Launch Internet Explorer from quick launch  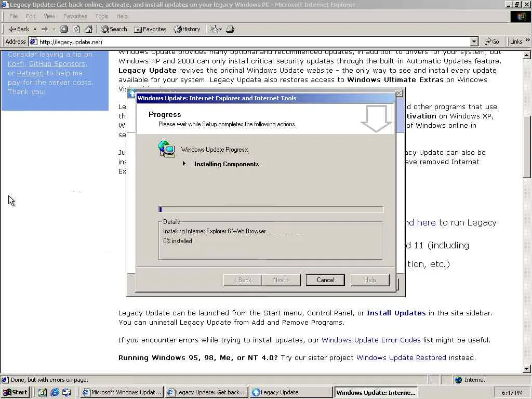(x=55, y=393)
